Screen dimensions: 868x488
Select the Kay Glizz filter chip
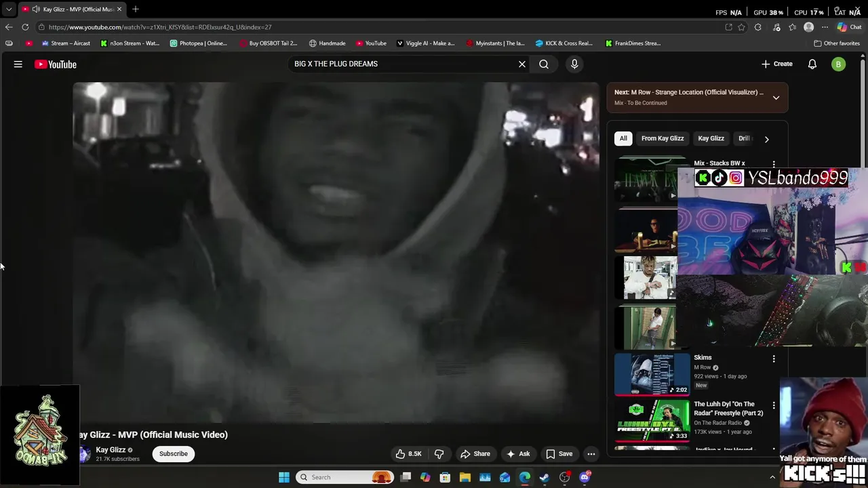point(711,138)
